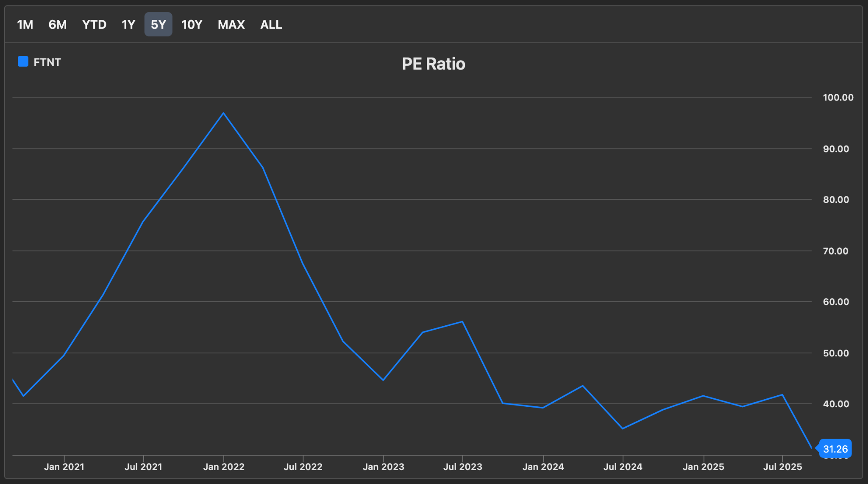Click the Jan 2021 axis label
Image resolution: width=868 pixels, height=484 pixels.
[x=64, y=467]
